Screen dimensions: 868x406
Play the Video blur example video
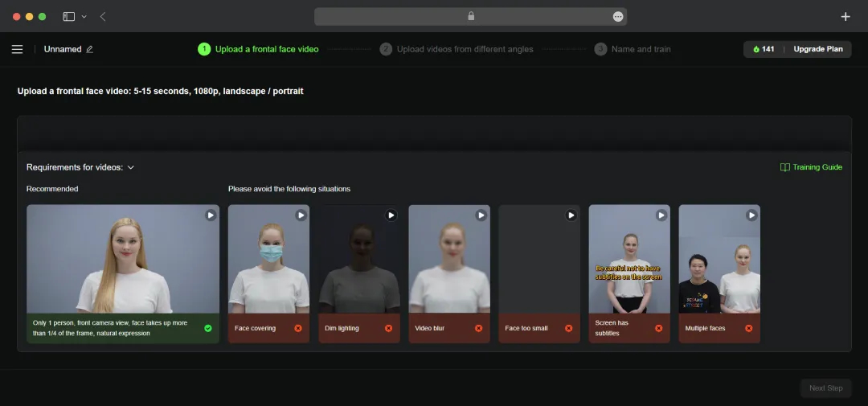coord(481,215)
